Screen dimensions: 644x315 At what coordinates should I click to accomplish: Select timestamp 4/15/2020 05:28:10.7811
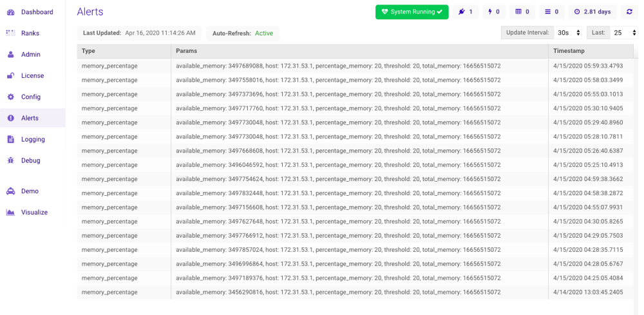pos(588,137)
